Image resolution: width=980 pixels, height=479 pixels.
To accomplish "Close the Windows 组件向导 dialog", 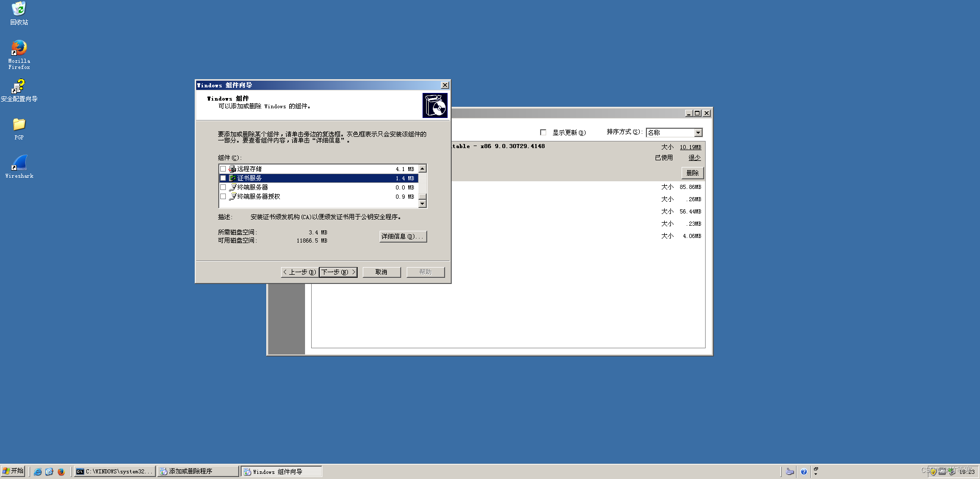I will [445, 85].
